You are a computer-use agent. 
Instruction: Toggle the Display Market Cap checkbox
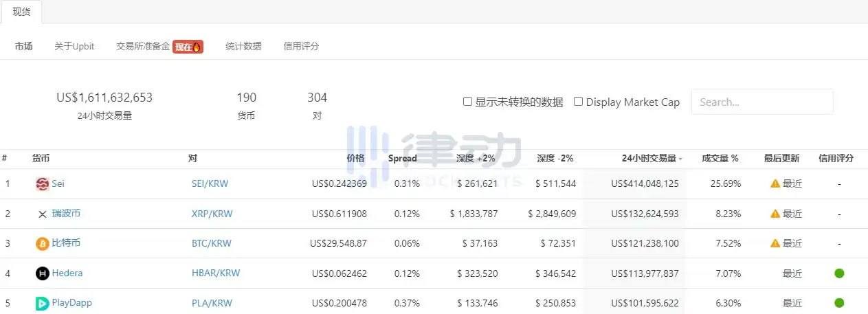[579, 102]
